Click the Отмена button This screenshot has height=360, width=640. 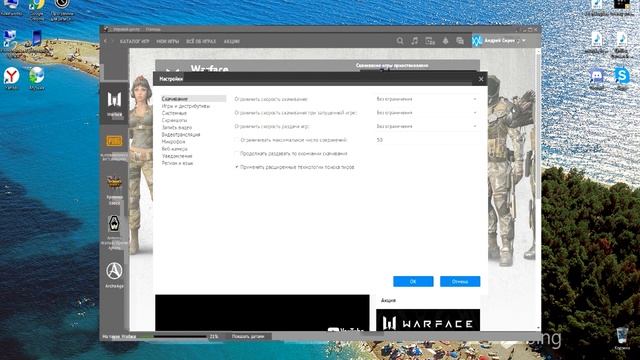click(x=460, y=281)
